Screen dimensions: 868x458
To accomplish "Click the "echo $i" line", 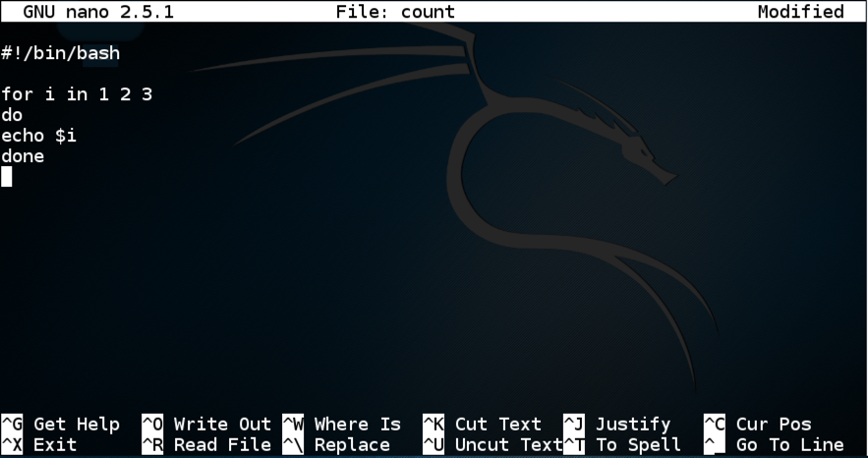I will (38, 136).
